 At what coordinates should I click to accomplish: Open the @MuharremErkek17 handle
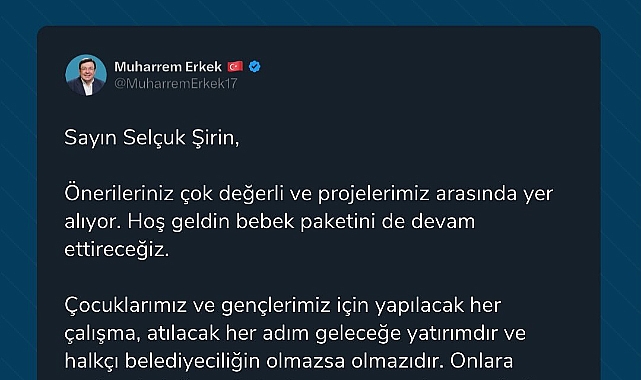176,83
